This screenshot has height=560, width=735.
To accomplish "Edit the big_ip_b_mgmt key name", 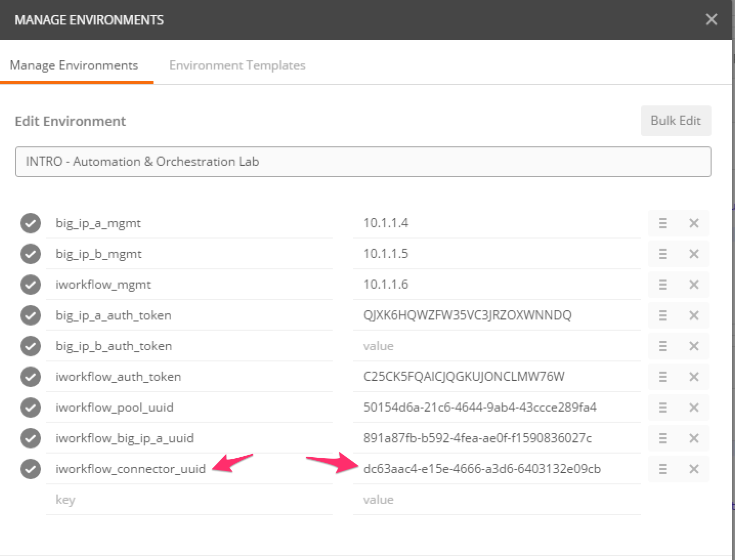I will pyautogui.click(x=189, y=254).
